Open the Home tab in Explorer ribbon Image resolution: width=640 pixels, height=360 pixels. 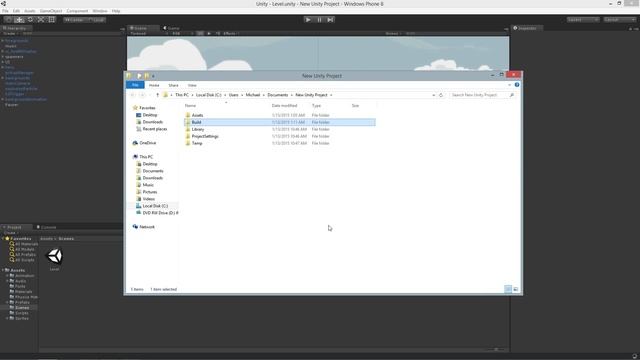[154, 85]
